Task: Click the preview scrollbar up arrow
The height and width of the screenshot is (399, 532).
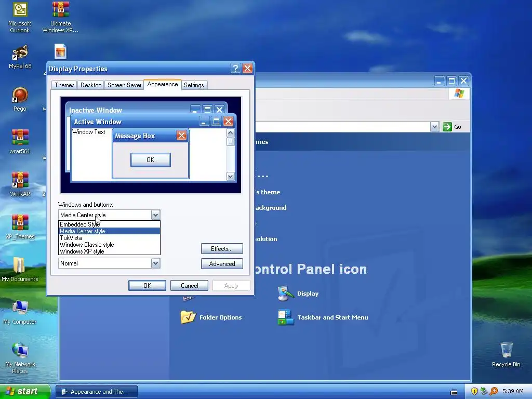Action: click(x=230, y=132)
